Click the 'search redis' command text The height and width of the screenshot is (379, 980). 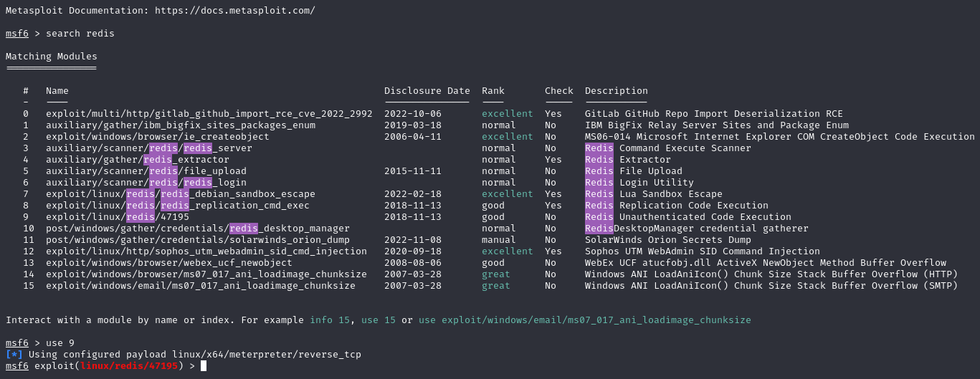(x=80, y=34)
